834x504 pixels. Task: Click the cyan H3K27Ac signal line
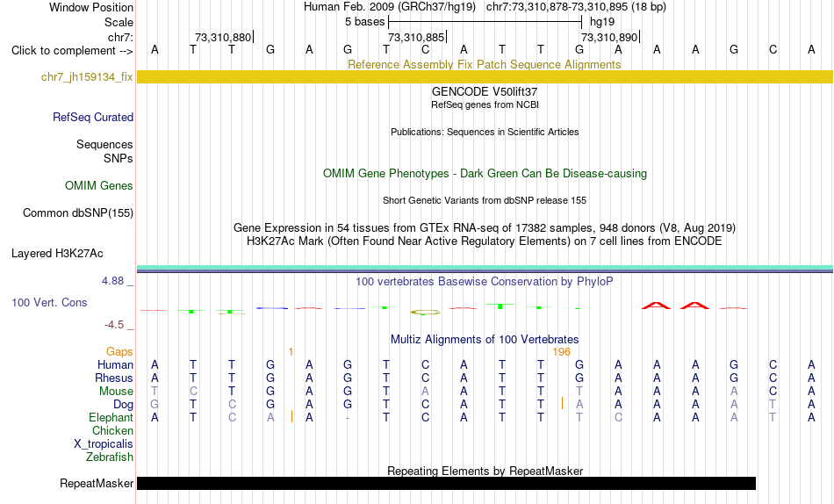tap(485, 268)
